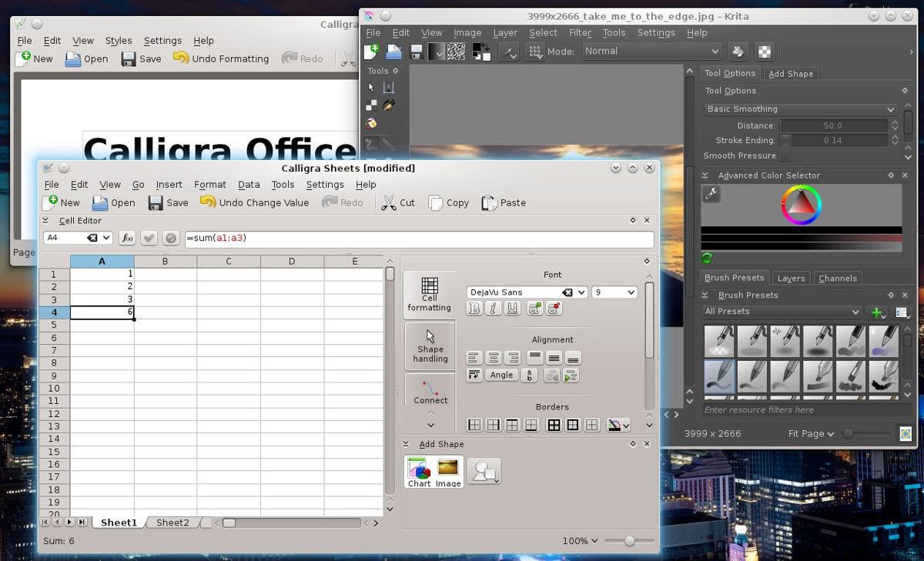Align cell text left in Sheets
This screenshot has height=561, width=924.
474,358
